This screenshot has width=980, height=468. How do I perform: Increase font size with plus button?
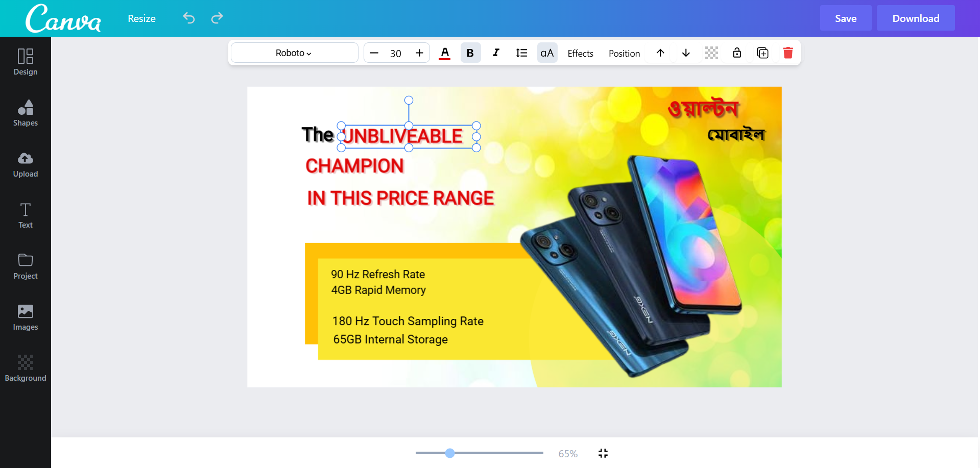click(419, 53)
